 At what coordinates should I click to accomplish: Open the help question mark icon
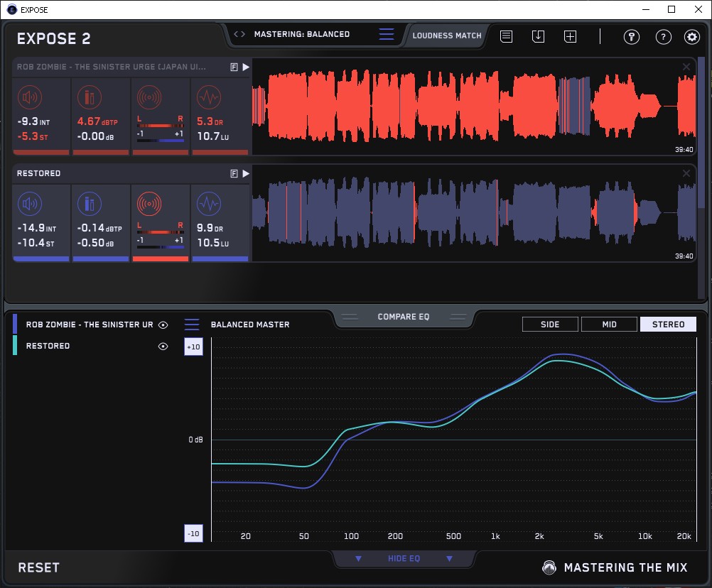coord(663,37)
